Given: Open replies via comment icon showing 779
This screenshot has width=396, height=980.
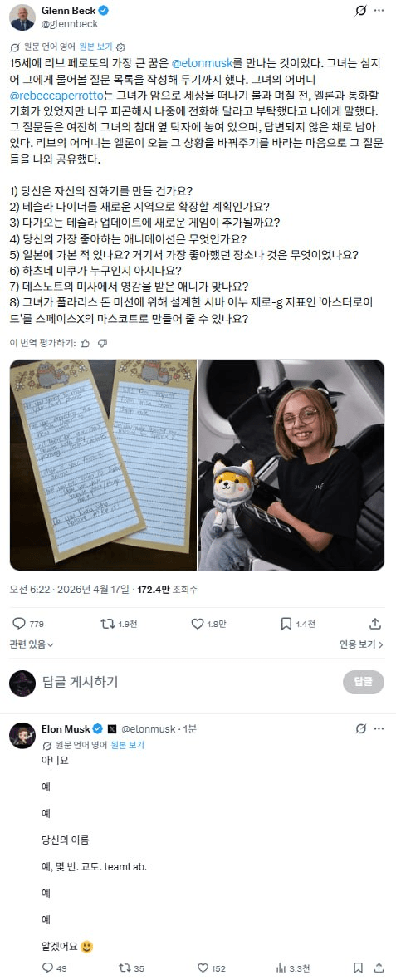Looking at the screenshot, I should 28,623.
